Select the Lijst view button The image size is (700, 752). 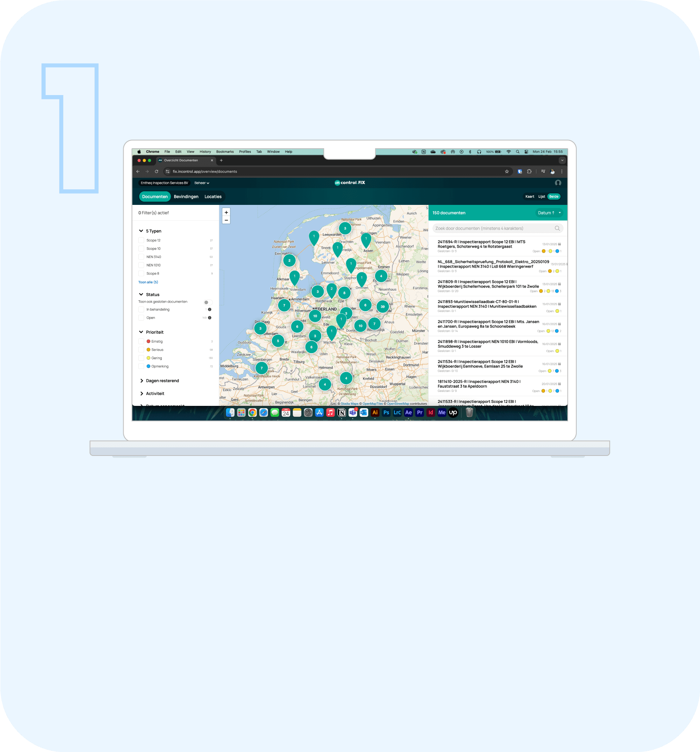pos(541,197)
